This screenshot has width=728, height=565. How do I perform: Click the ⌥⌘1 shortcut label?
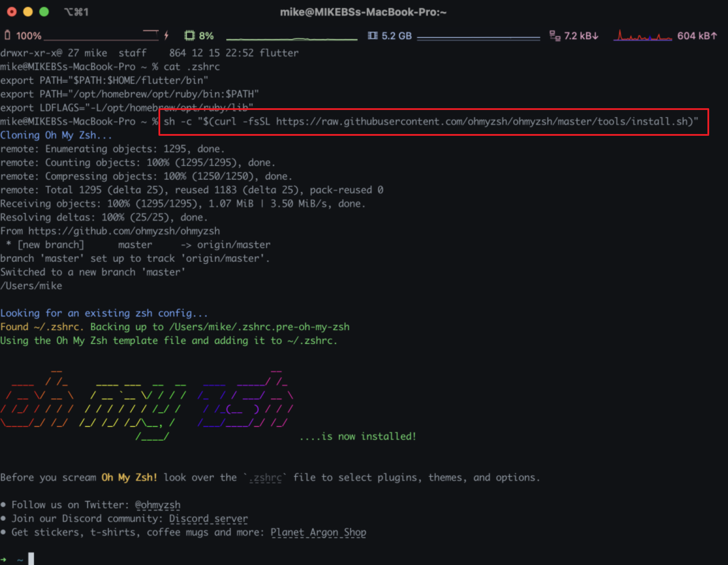pyautogui.click(x=76, y=12)
